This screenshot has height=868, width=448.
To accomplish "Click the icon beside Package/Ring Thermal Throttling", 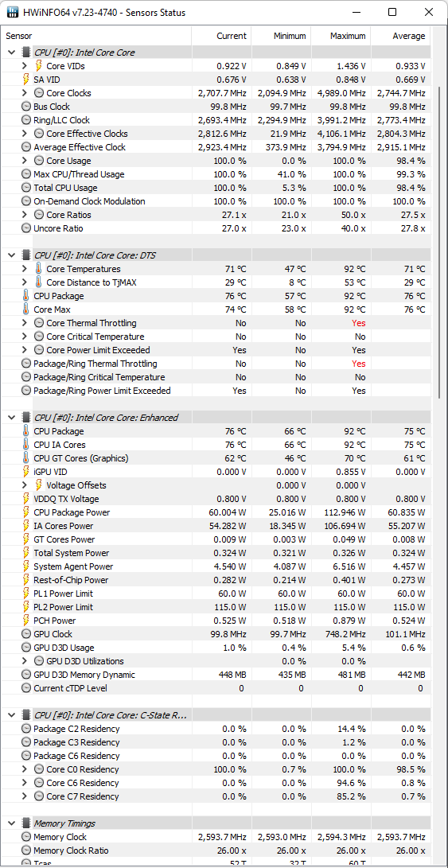I will coord(26,364).
